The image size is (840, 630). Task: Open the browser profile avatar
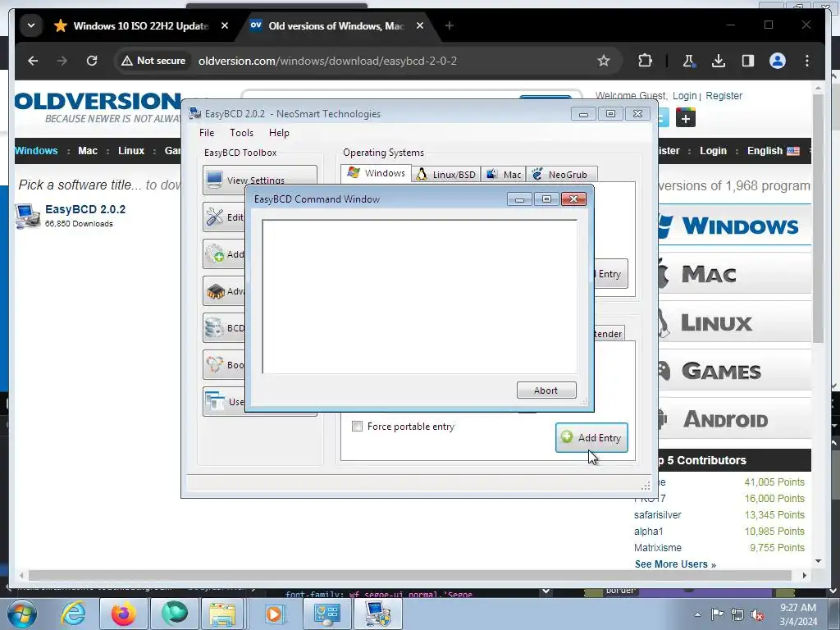coord(778,61)
